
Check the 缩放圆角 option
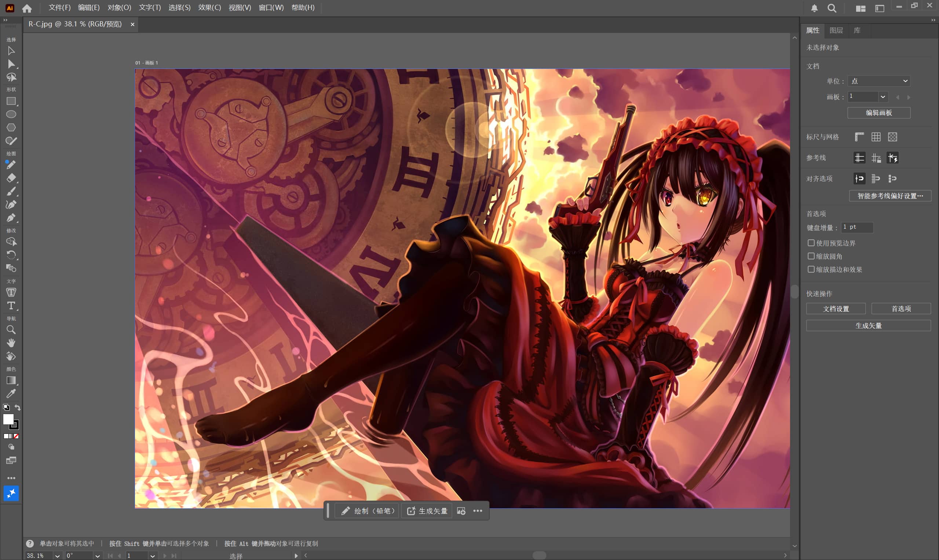[x=811, y=256]
